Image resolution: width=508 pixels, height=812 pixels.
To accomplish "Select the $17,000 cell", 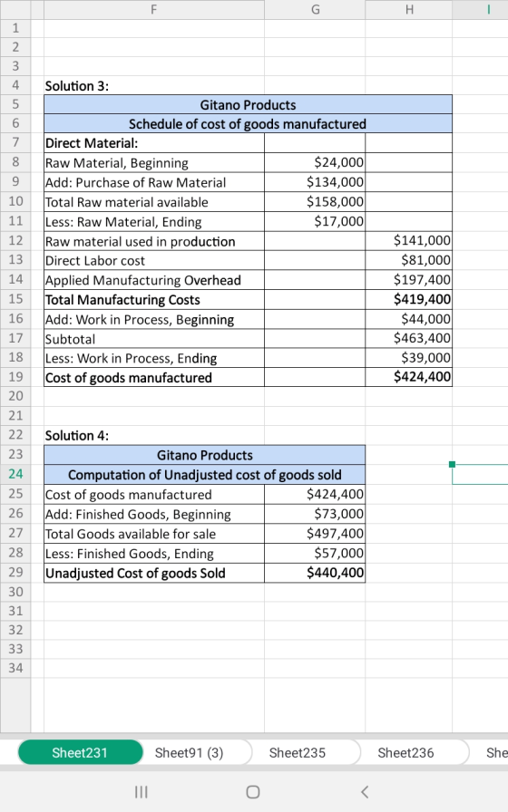I will click(x=315, y=222).
